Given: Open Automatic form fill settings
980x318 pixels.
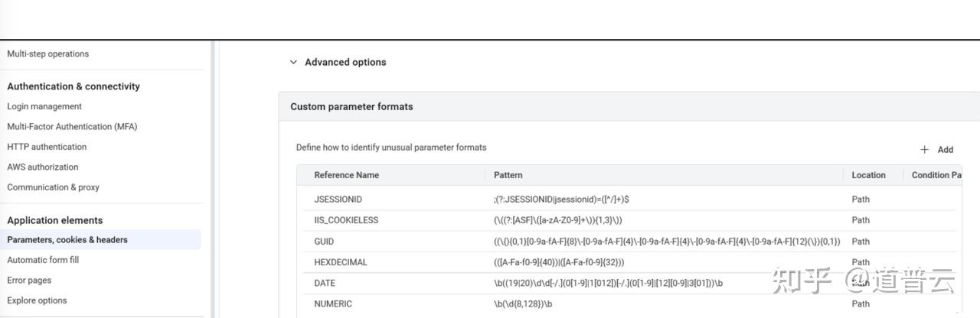Looking at the screenshot, I should [x=43, y=260].
